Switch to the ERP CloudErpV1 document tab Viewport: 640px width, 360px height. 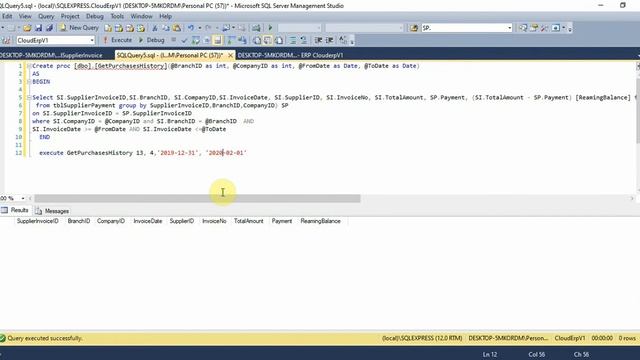290,55
